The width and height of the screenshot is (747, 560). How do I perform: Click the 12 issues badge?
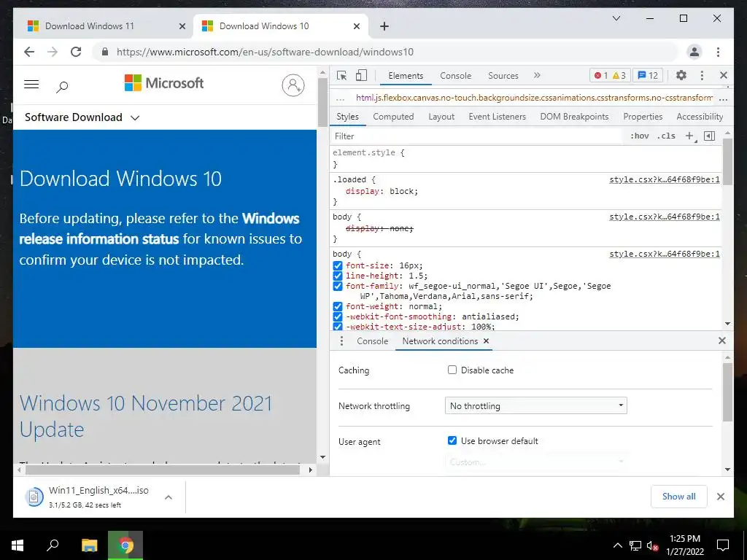point(648,75)
